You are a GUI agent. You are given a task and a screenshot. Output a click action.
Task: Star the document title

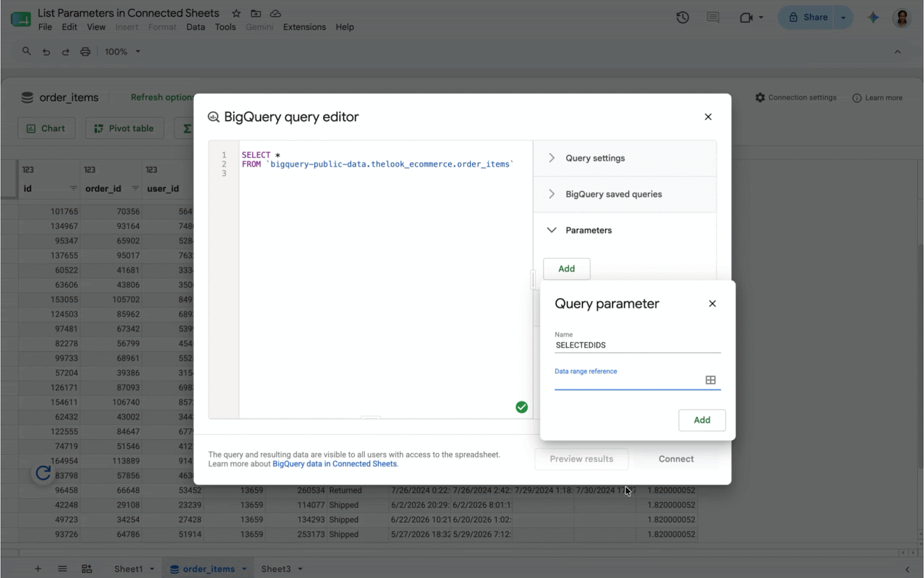[236, 13]
